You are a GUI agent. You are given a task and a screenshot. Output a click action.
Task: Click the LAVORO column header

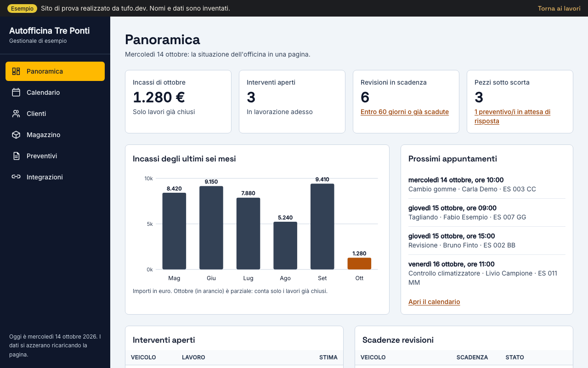(193, 357)
